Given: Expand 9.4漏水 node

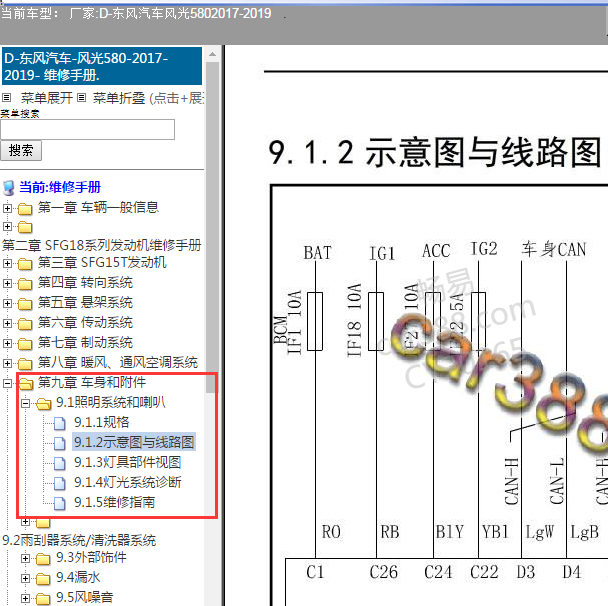Looking at the screenshot, I should coord(25,579).
